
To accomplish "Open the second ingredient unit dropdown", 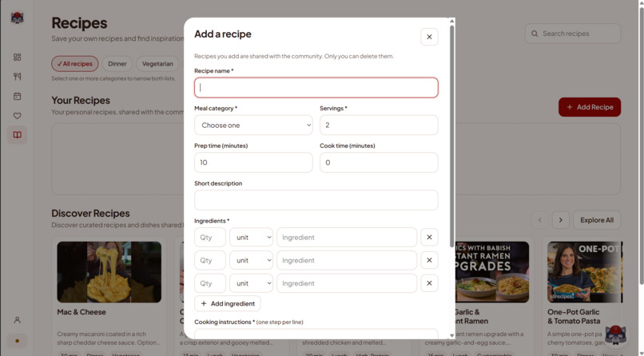I will point(251,260).
